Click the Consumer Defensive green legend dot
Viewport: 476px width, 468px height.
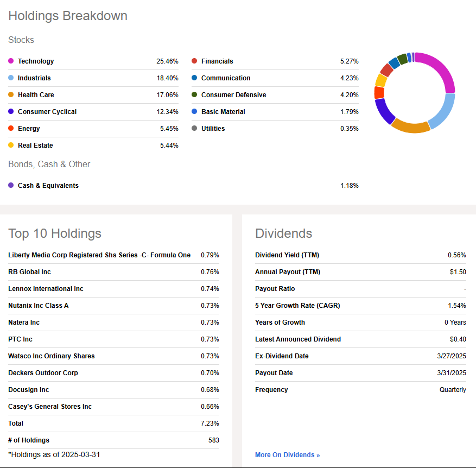click(194, 95)
